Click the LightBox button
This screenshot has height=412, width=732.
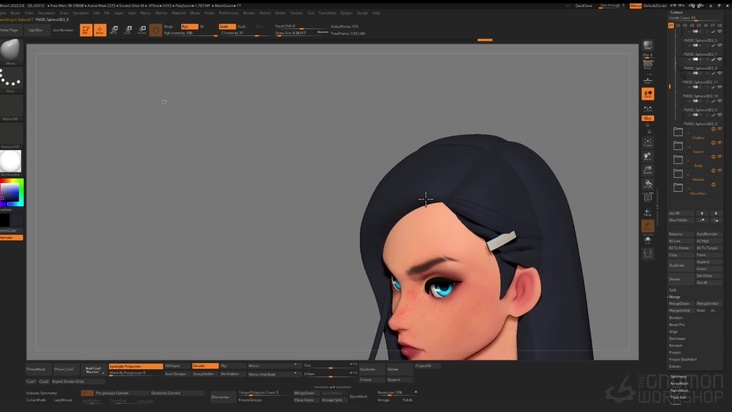(35, 30)
